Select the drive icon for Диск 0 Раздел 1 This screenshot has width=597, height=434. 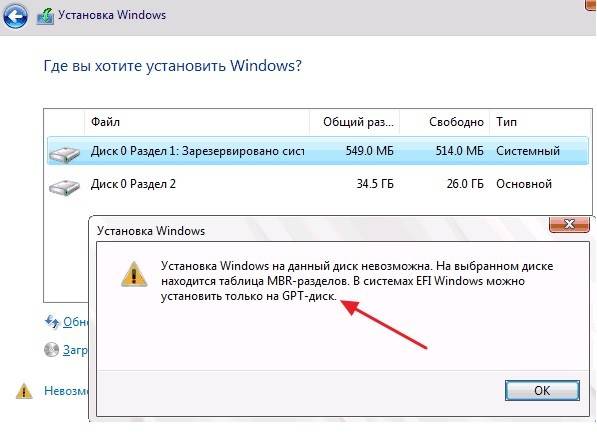click(x=64, y=155)
